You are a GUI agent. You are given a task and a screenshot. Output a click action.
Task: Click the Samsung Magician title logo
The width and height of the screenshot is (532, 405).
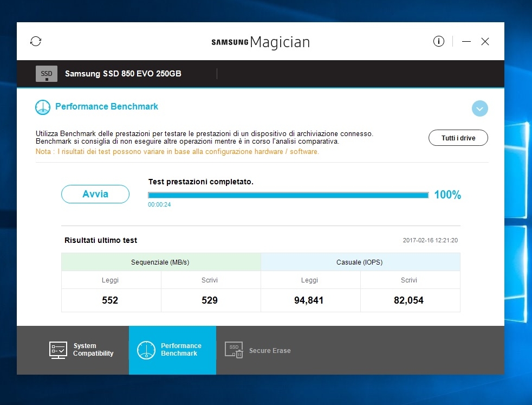tap(261, 42)
